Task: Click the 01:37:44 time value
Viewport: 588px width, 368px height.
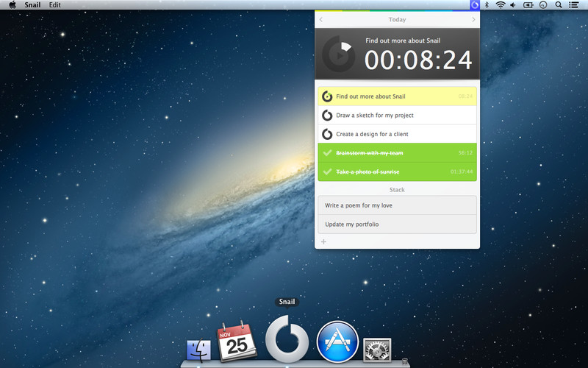Action: click(462, 171)
